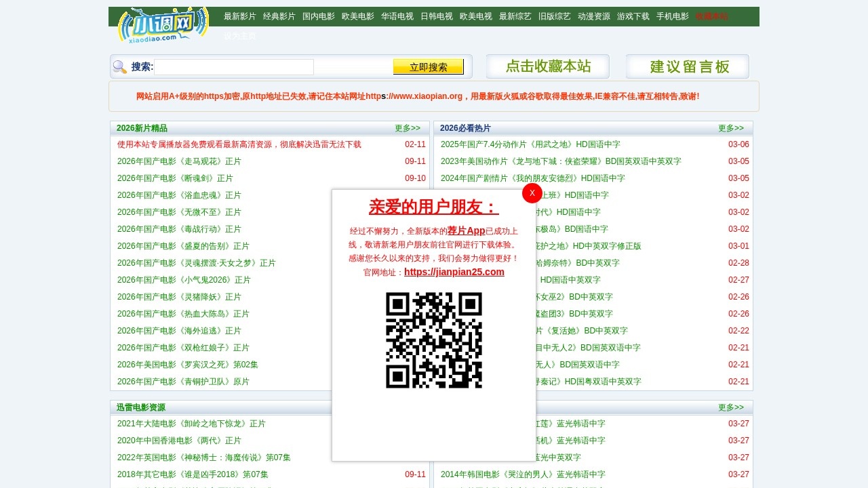Click the 2026必看热片 section heading
The height and width of the screenshot is (488, 868).
pyautogui.click(x=465, y=128)
